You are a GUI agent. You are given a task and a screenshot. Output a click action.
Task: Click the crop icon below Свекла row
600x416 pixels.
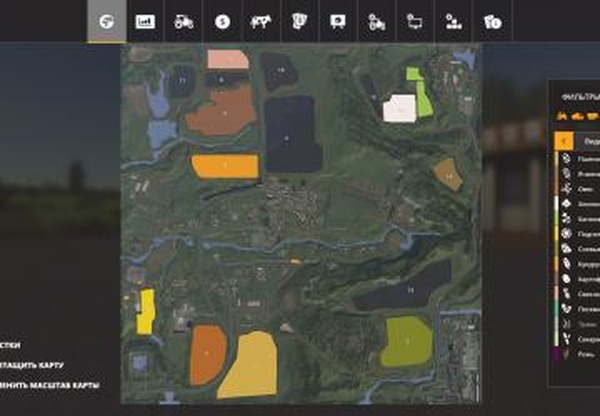pos(566,308)
